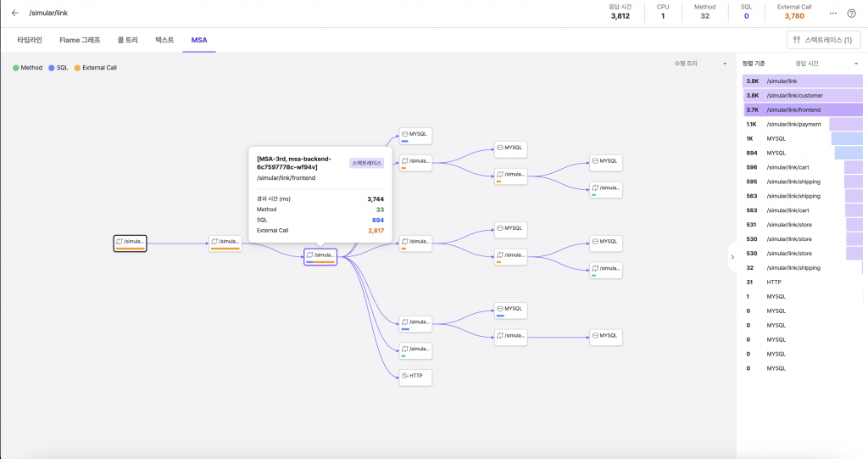The width and height of the screenshot is (868, 459).
Task: Open the 수평 트리 layout dropdown
Action: point(700,64)
